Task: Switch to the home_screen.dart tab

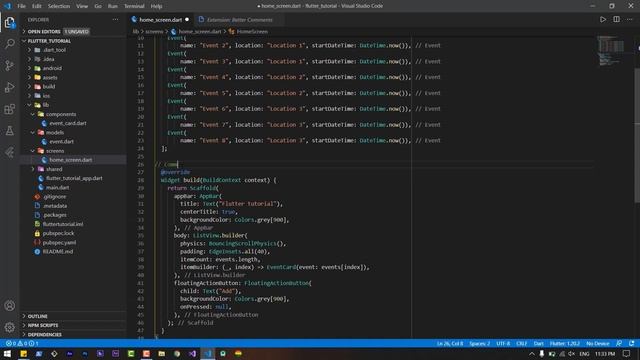Action: coord(160,20)
